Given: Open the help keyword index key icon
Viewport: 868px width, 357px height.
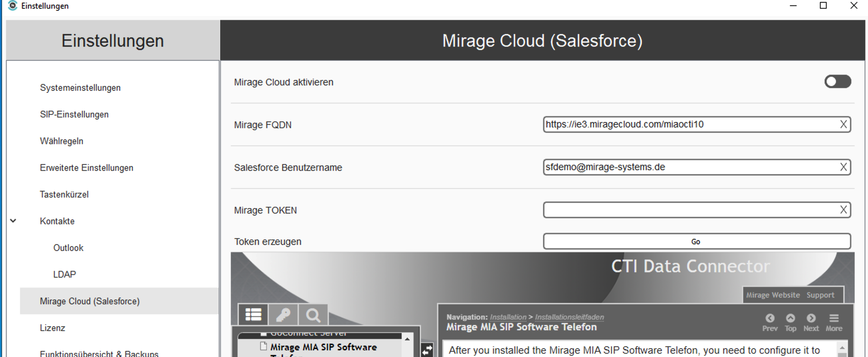Looking at the screenshot, I should click(283, 315).
